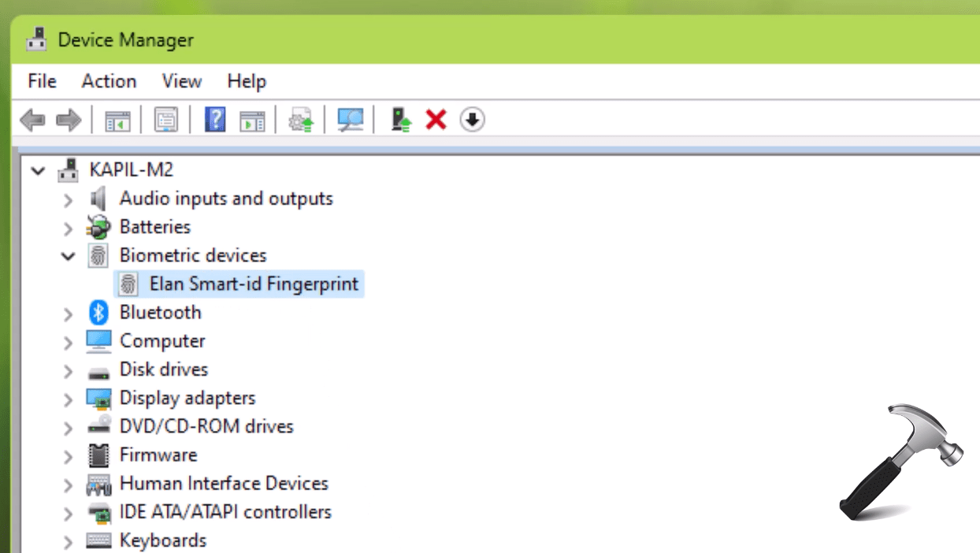Viewport: 980px width, 553px height.
Task: Open the View menu
Action: pyautogui.click(x=180, y=81)
